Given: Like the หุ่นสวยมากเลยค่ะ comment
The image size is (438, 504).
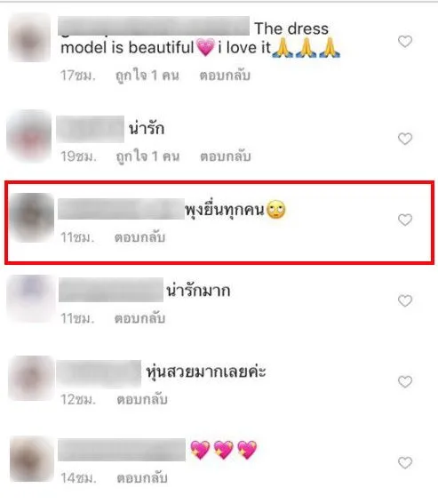Looking at the screenshot, I should pyautogui.click(x=405, y=382).
